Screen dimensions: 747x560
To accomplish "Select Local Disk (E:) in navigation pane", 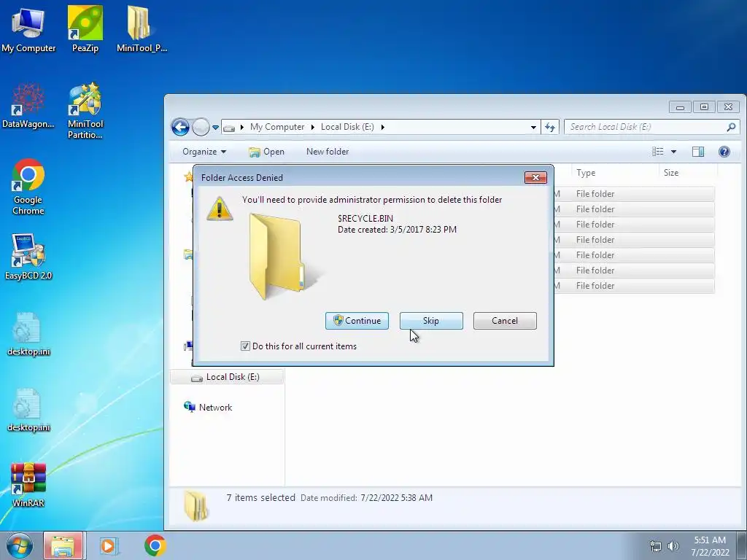I will (227, 377).
